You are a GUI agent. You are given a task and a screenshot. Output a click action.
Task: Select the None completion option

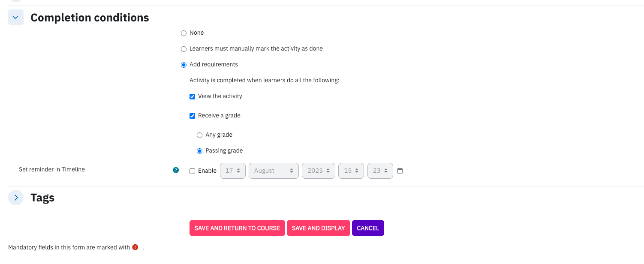(x=184, y=33)
